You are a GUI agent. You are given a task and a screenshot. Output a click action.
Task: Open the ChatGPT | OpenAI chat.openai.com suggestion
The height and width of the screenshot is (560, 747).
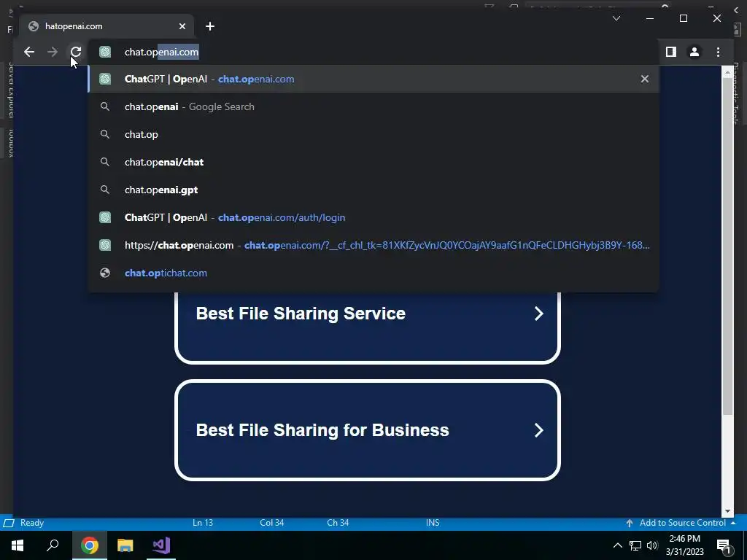pyautogui.click(x=373, y=79)
